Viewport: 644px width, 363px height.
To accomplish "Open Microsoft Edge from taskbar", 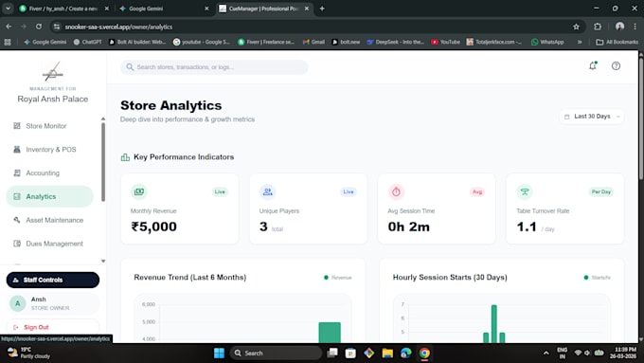I will (x=405, y=354).
